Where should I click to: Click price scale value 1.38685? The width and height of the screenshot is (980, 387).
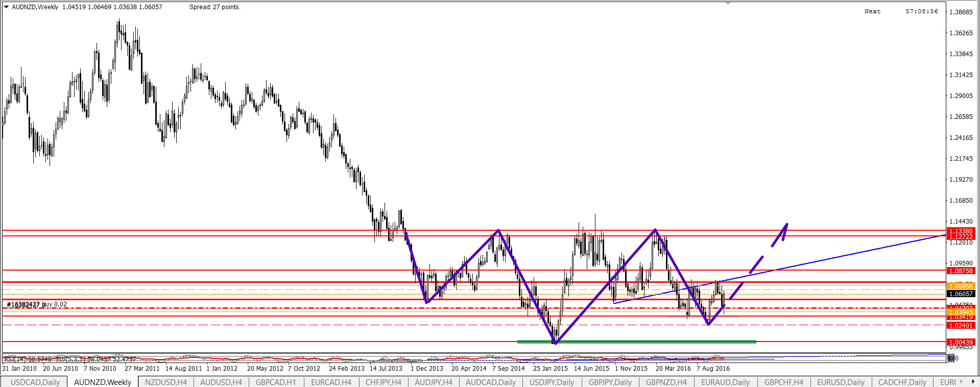pyautogui.click(x=961, y=12)
